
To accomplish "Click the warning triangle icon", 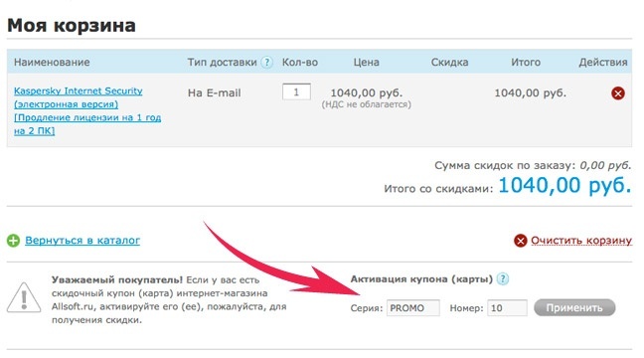I will click(24, 297).
